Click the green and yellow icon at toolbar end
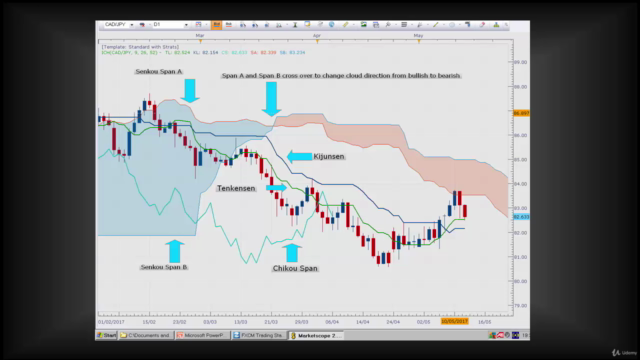640x360 pixels. [496, 25]
